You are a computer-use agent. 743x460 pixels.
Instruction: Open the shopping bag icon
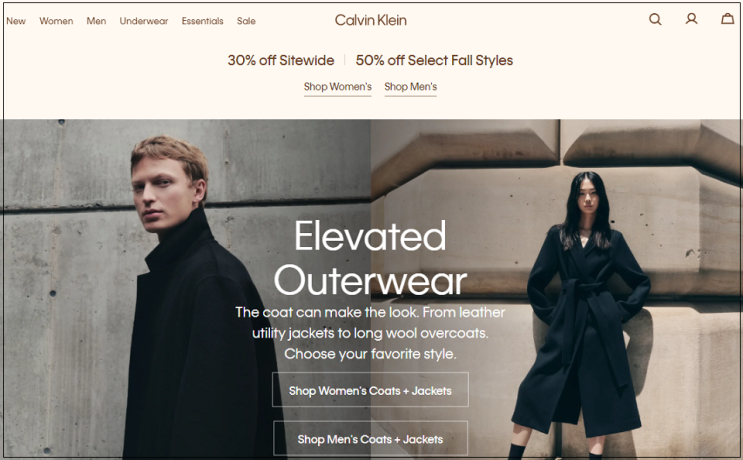click(x=727, y=19)
